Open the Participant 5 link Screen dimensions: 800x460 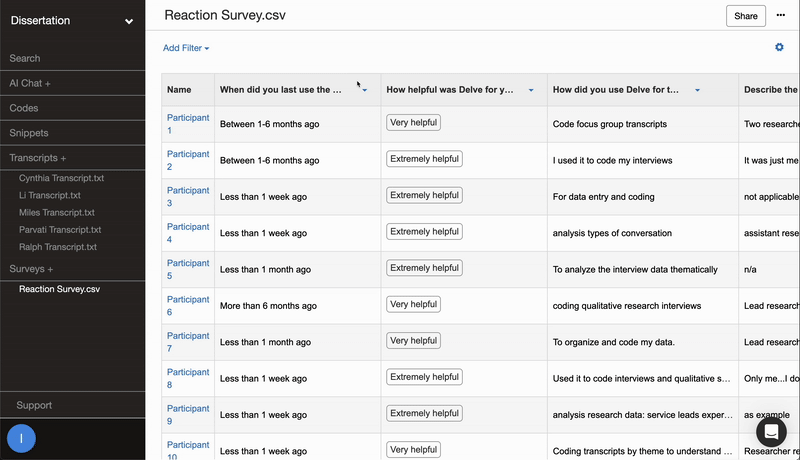pos(188,269)
